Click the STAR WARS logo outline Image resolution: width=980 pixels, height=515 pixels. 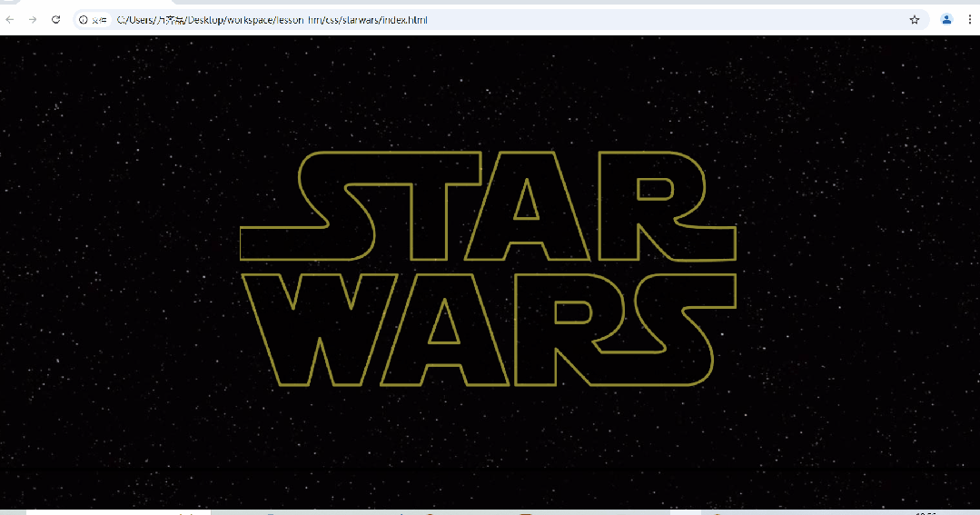[488, 269]
